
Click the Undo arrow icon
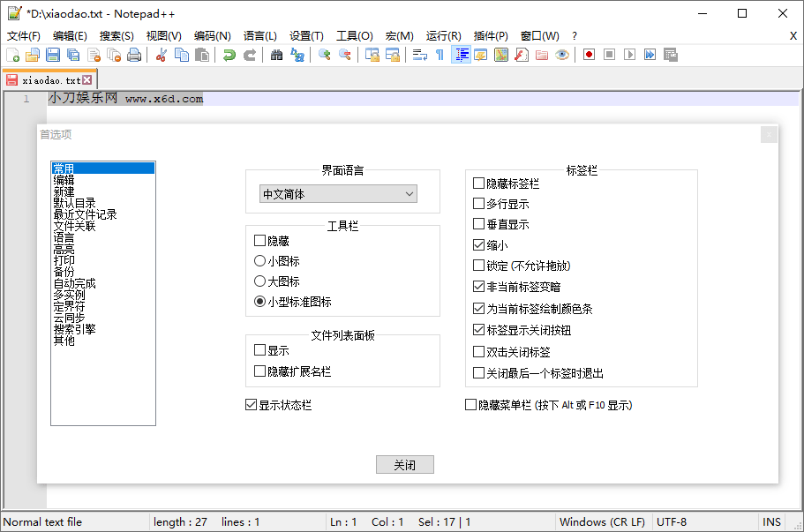point(229,55)
